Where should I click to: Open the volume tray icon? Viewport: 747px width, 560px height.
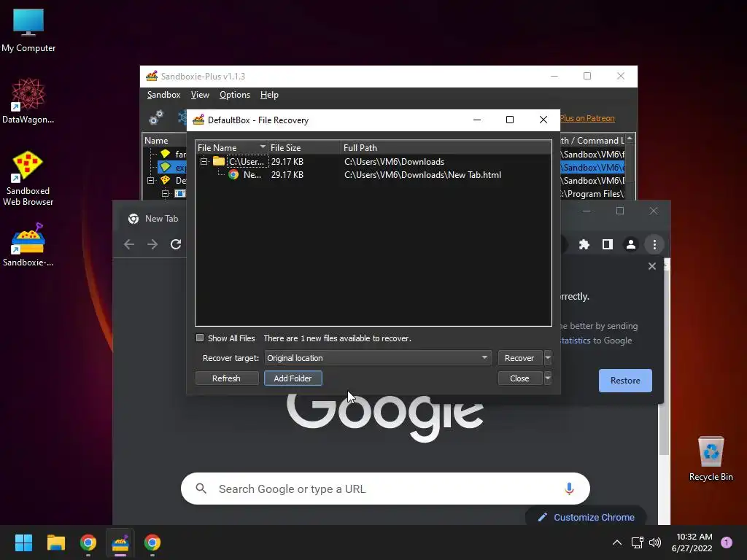655,542
